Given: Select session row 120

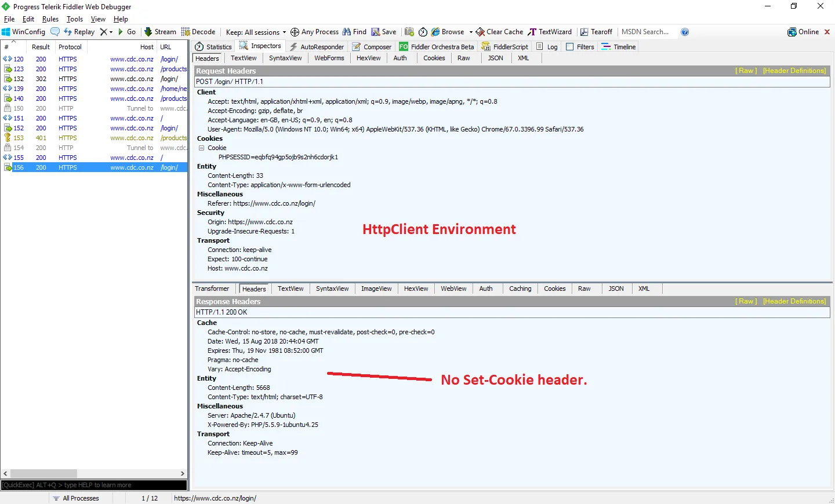Looking at the screenshot, I should point(95,59).
